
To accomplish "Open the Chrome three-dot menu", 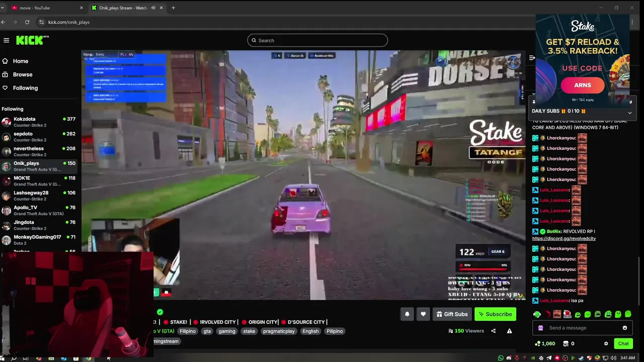I will [x=632, y=22].
